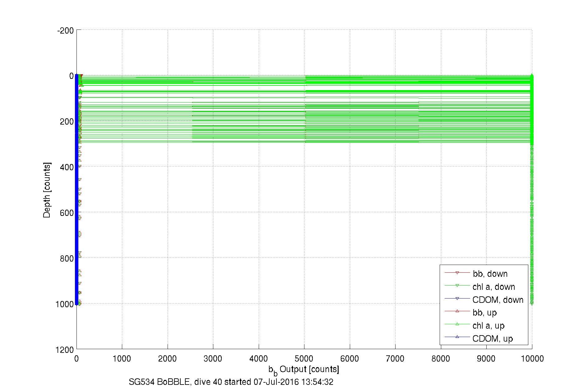Viewport: 588px width, 392px height.
Task: Click x-axis tick label 5000
Action: coord(304,358)
